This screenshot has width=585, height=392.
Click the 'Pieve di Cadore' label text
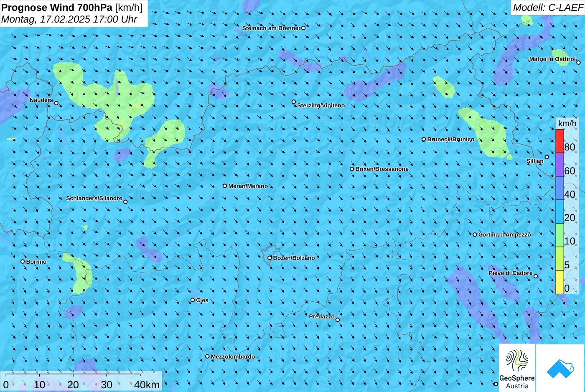[511, 273]
